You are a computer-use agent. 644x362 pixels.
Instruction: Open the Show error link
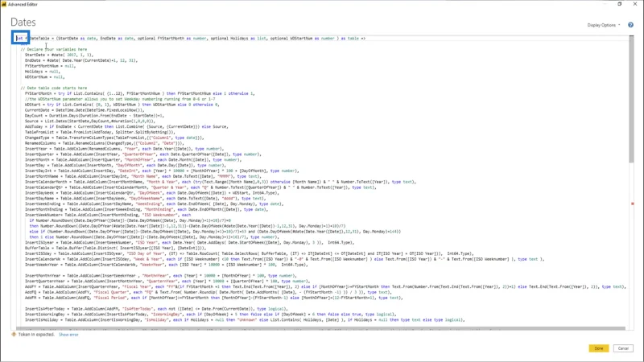tap(68, 335)
